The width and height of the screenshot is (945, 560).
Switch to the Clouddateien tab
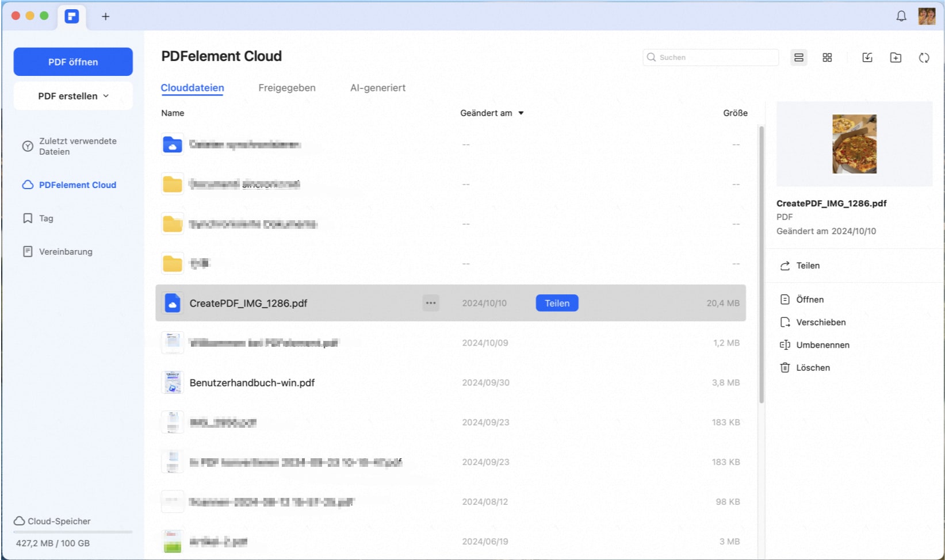pyautogui.click(x=192, y=88)
